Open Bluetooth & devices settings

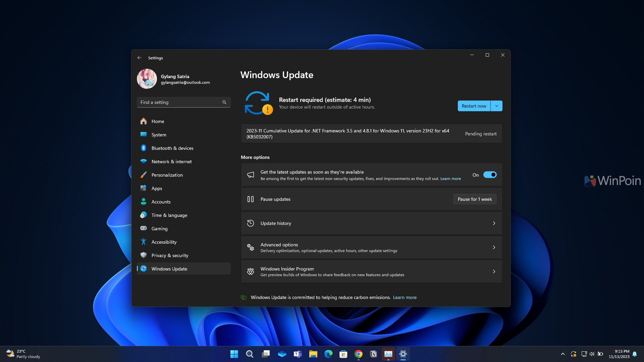tap(172, 148)
